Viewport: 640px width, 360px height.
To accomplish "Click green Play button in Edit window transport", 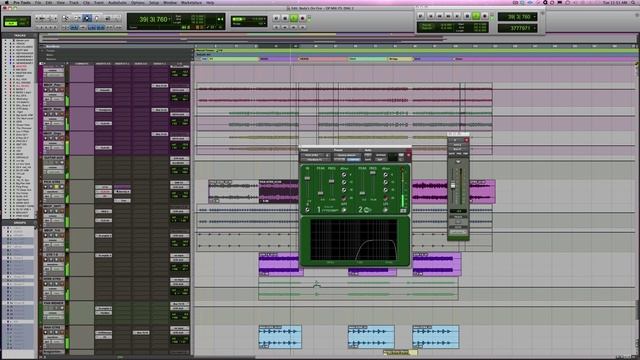I will click(294, 18).
